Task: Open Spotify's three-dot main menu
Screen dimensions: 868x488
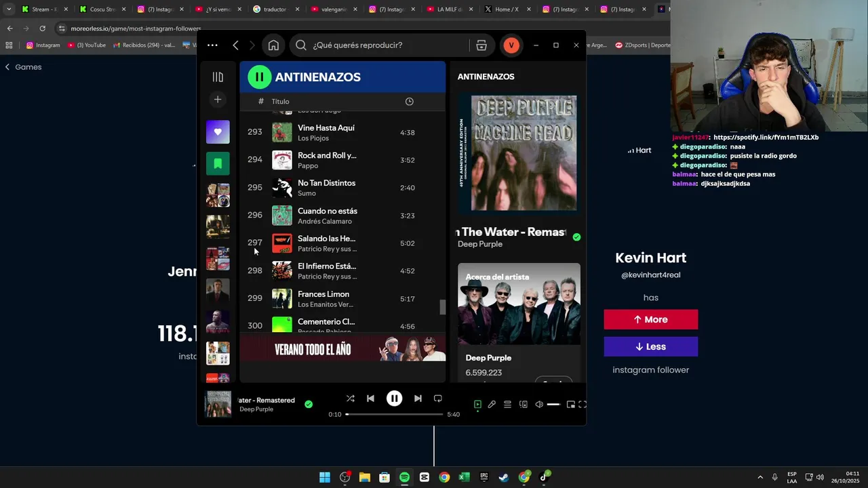Action: tap(212, 45)
